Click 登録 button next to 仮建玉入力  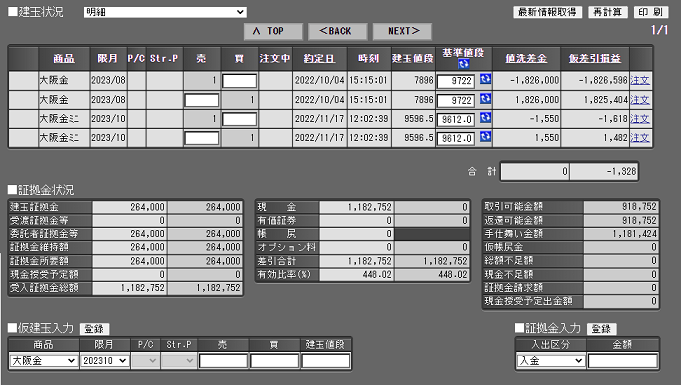point(94,329)
